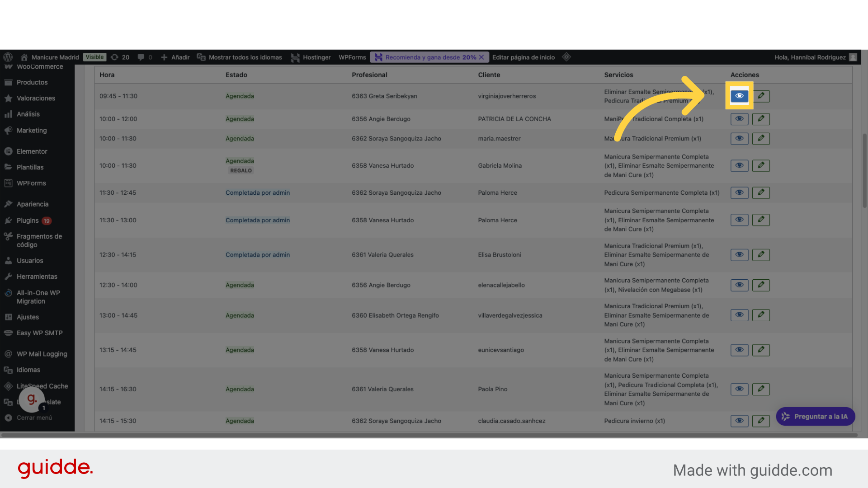This screenshot has height=488, width=868.
Task: Edit the Elisa Brustoloni appointment (pencil icon)
Action: tap(761, 255)
